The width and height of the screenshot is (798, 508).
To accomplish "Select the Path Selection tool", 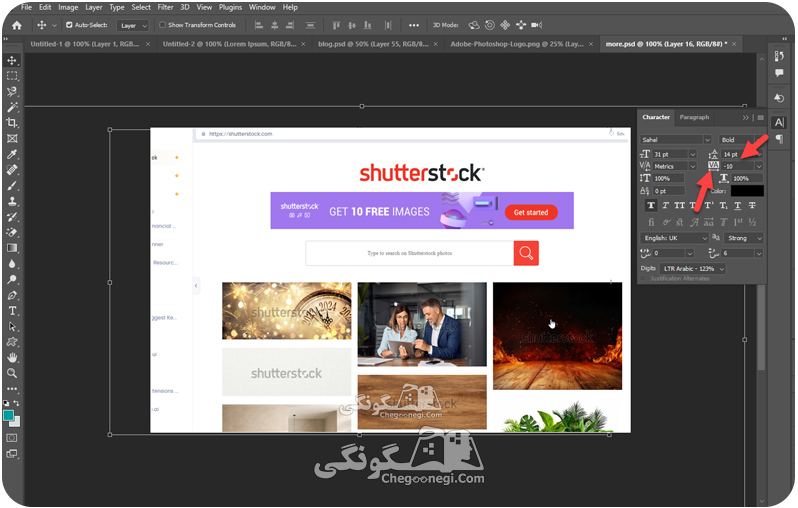I will click(12, 326).
